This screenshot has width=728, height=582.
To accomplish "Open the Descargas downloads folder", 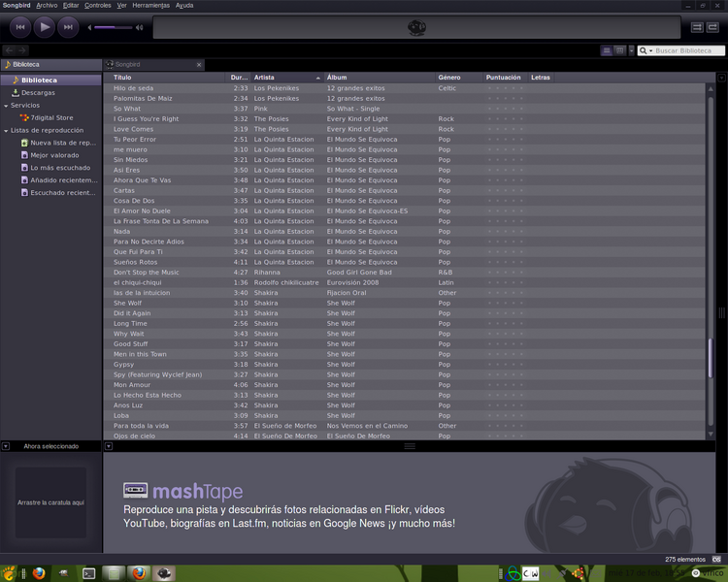I will pos(38,92).
